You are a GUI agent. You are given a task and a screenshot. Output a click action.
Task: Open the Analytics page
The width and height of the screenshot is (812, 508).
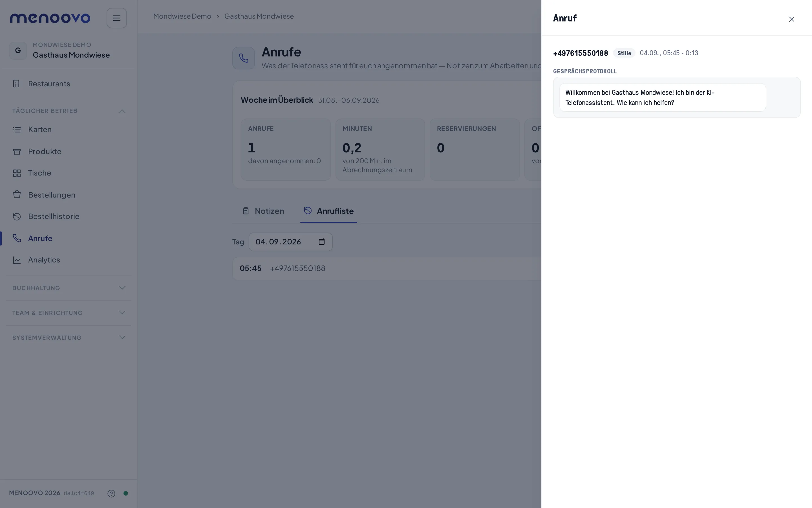point(69,260)
